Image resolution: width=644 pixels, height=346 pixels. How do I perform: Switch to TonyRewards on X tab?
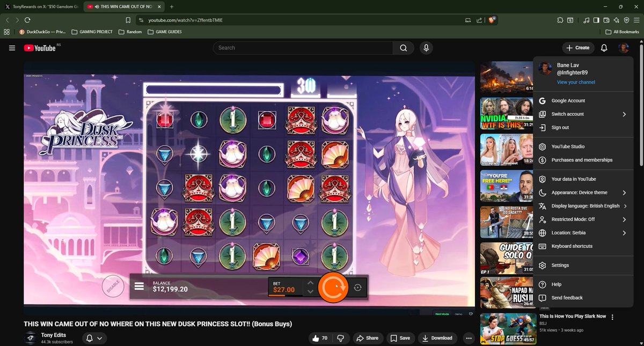click(41, 6)
